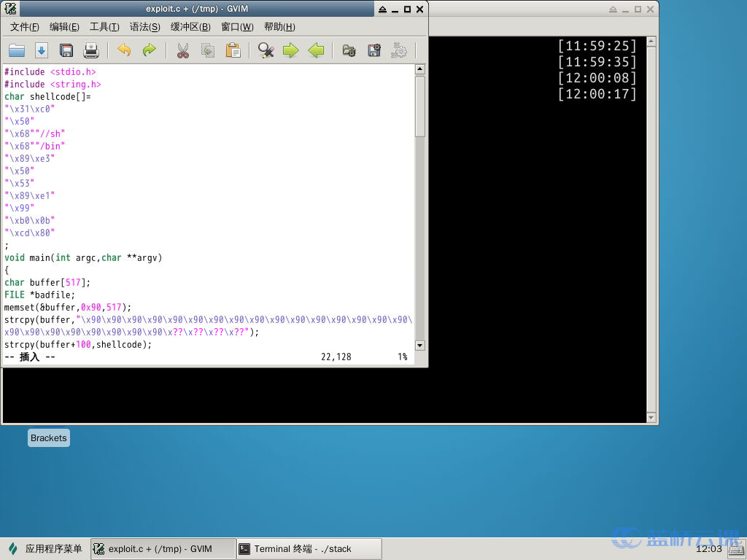Undo the last edit with orange arrow
This screenshot has height=560, width=747.
(124, 50)
